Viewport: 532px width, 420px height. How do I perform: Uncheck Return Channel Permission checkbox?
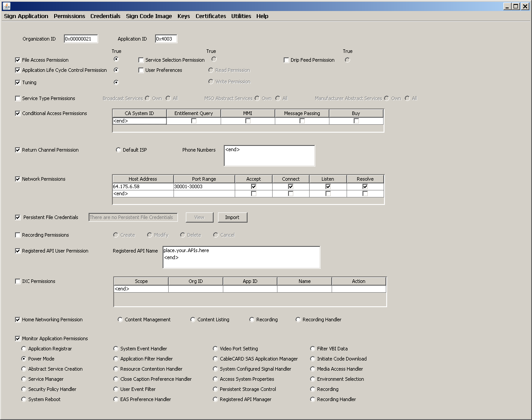tap(18, 150)
